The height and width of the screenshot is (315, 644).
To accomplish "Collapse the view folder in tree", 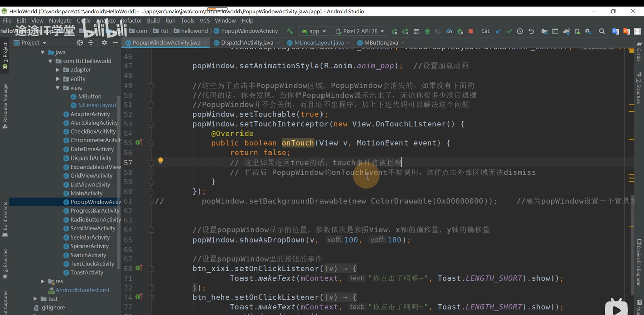I will pos(58,88).
